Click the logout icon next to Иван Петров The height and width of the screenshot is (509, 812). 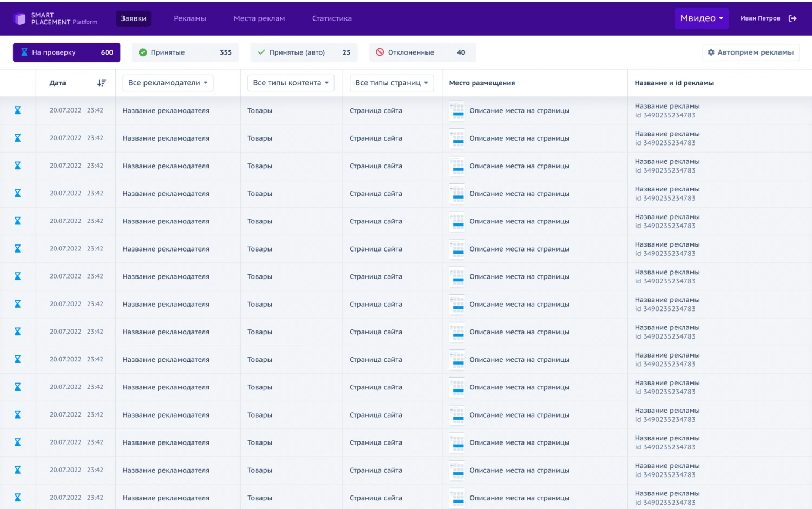click(793, 18)
